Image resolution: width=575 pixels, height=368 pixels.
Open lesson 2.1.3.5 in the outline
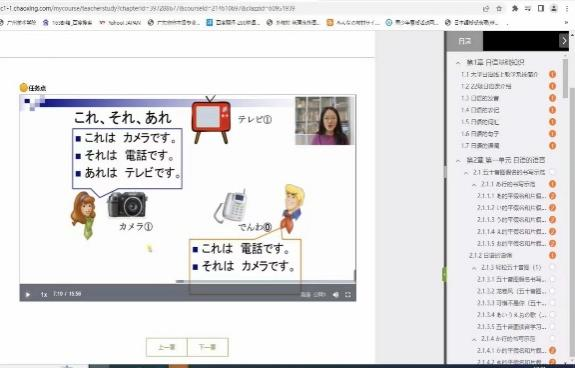pyautogui.click(x=512, y=326)
